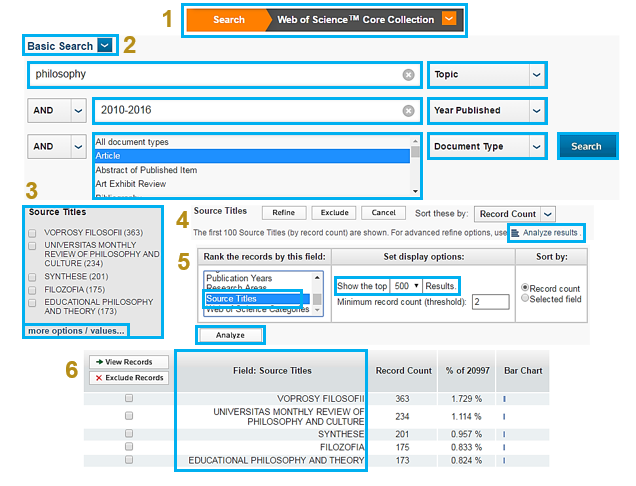Tick SYNTHESE checkbox in Source Titles sidebar

tap(33, 277)
